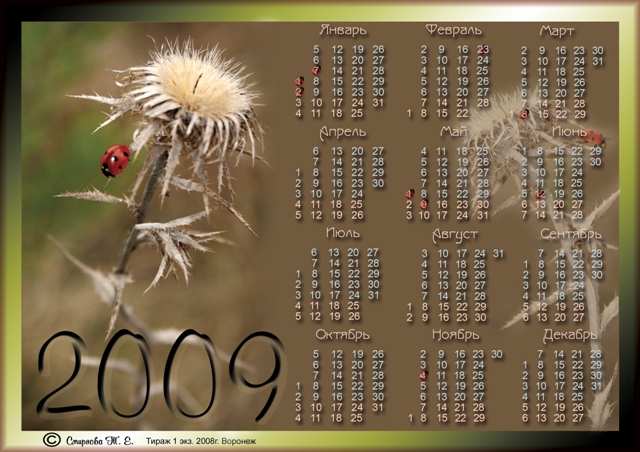Click the copyright symbol near the signature
This screenshot has height=452, width=640.
pos(51,440)
